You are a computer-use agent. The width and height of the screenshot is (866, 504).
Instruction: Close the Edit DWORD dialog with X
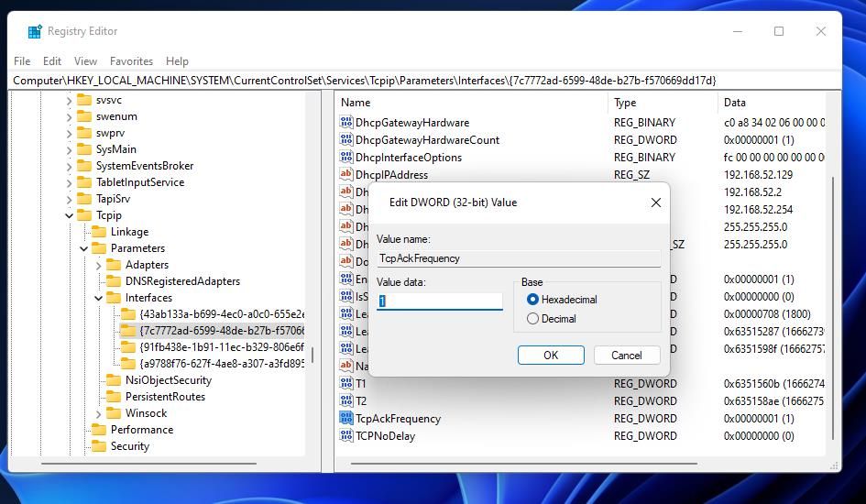pyautogui.click(x=655, y=203)
